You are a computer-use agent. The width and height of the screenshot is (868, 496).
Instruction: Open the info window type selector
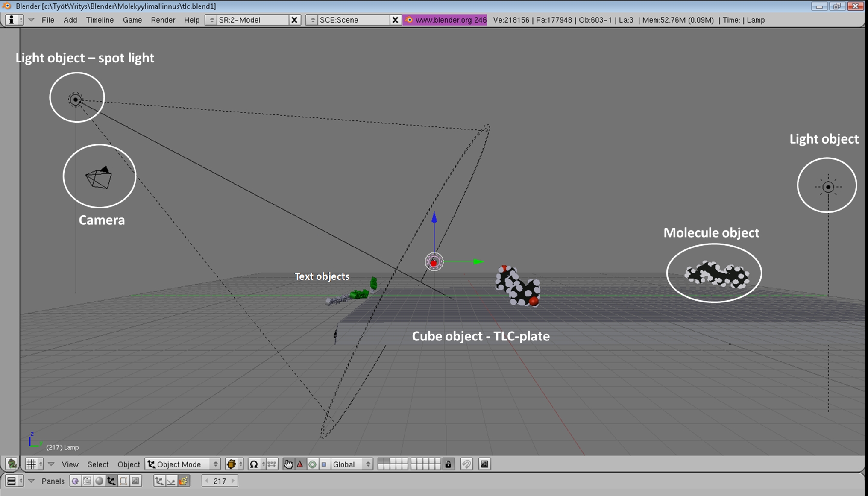[15, 20]
